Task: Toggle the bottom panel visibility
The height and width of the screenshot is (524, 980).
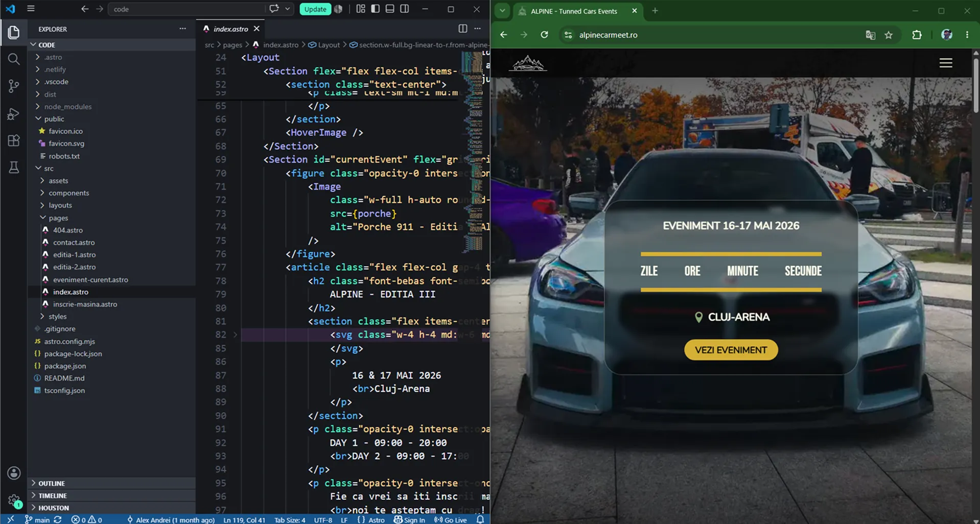Action: tap(390, 9)
